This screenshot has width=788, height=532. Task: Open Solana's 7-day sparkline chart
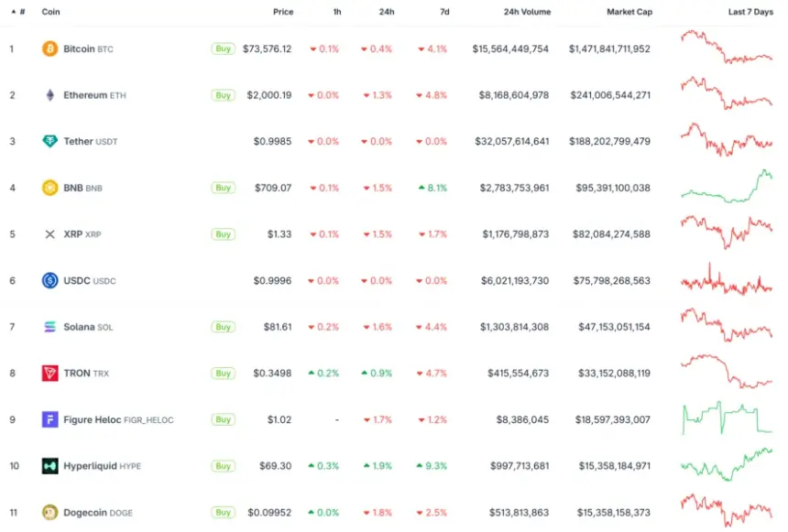(x=727, y=325)
